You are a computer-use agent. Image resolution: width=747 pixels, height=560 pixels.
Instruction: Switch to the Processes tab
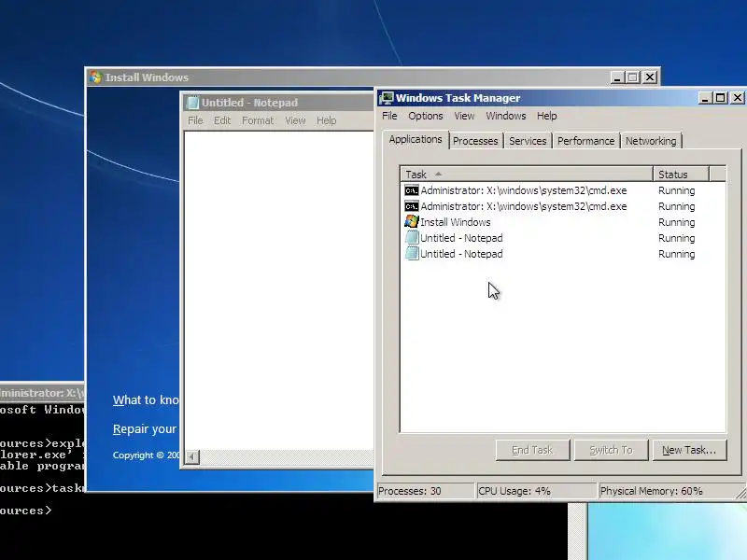point(475,141)
